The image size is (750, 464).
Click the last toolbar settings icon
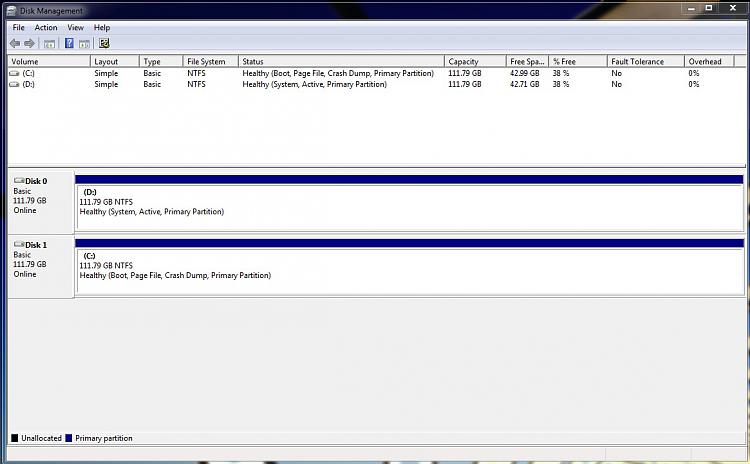click(104, 44)
